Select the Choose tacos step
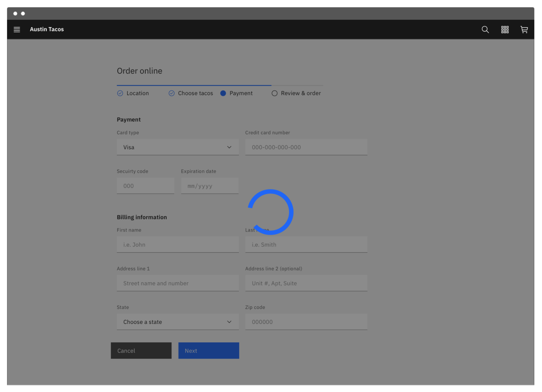542x392 pixels. 195,93
